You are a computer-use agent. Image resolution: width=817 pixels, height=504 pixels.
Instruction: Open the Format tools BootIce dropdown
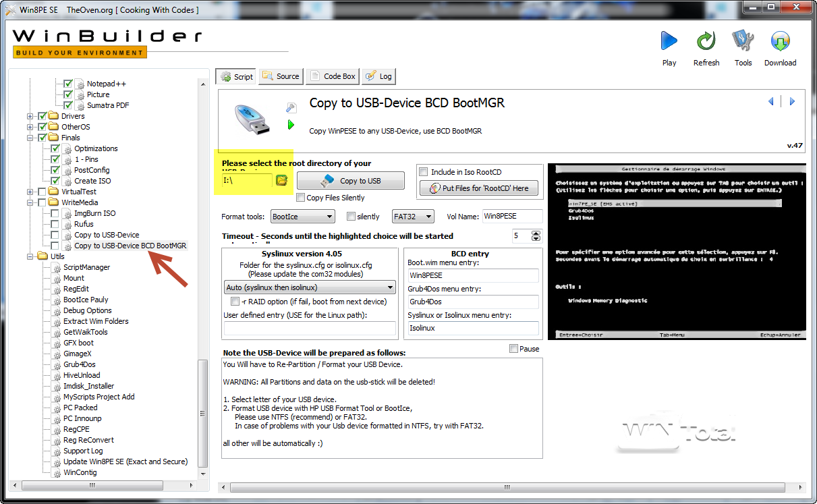pos(302,217)
